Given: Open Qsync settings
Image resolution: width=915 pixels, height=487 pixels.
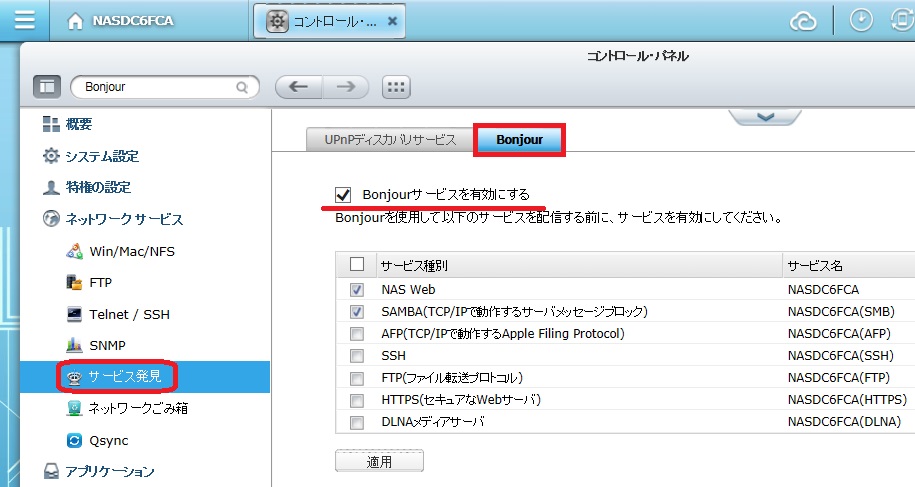Looking at the screenshot, I should click(x=97, y=440).
